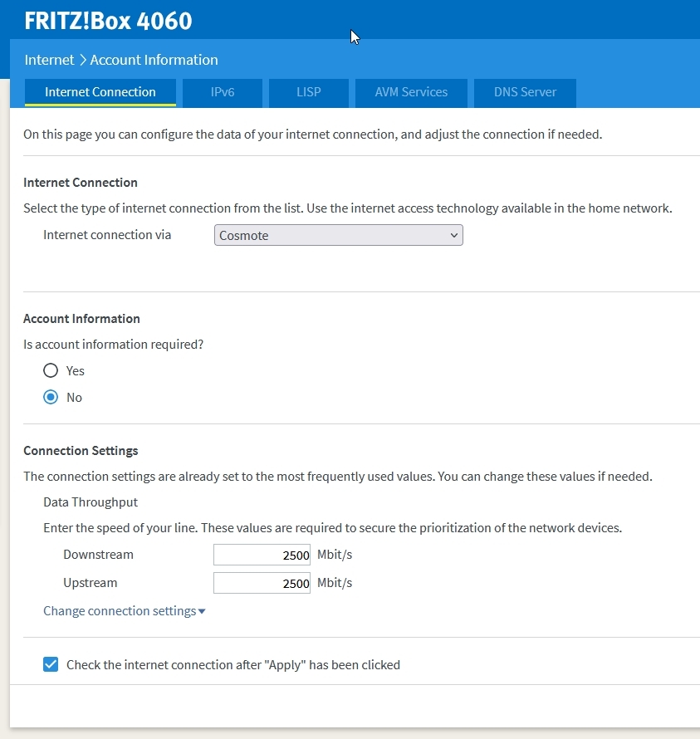Select the No radio button

(51, 397)
